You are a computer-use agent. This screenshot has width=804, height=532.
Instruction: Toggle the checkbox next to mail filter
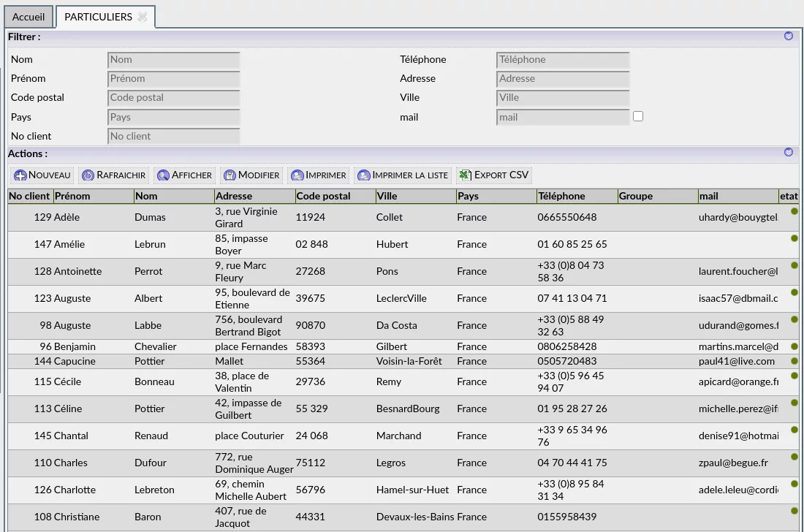pos(638,116)
